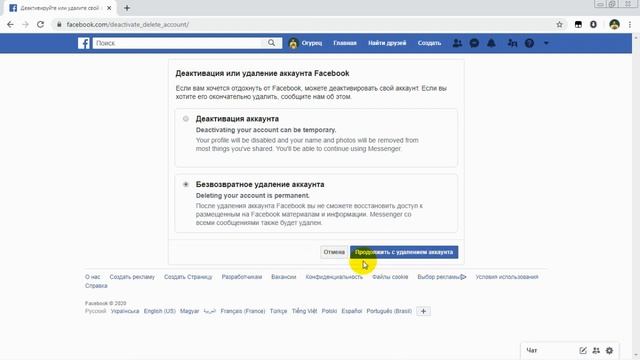Open the Справка footer link
The width and height of the screenshot is (640, 360).
click(x=96, y=286)
